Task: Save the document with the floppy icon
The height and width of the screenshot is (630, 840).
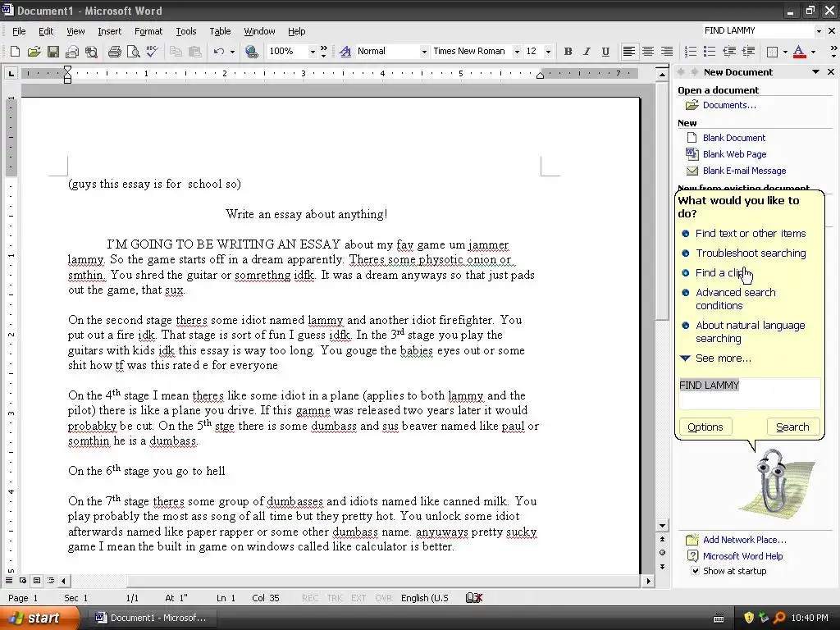Action: (53, 52)
